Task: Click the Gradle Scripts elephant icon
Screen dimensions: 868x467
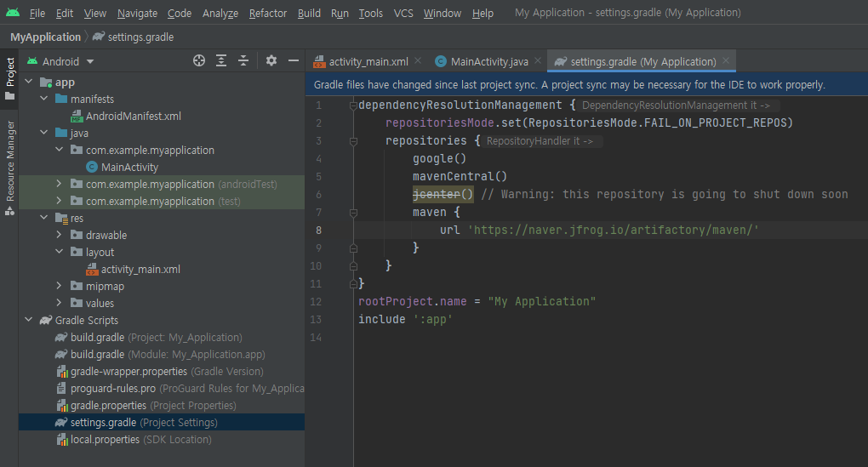Action: (x=46, y=321)
